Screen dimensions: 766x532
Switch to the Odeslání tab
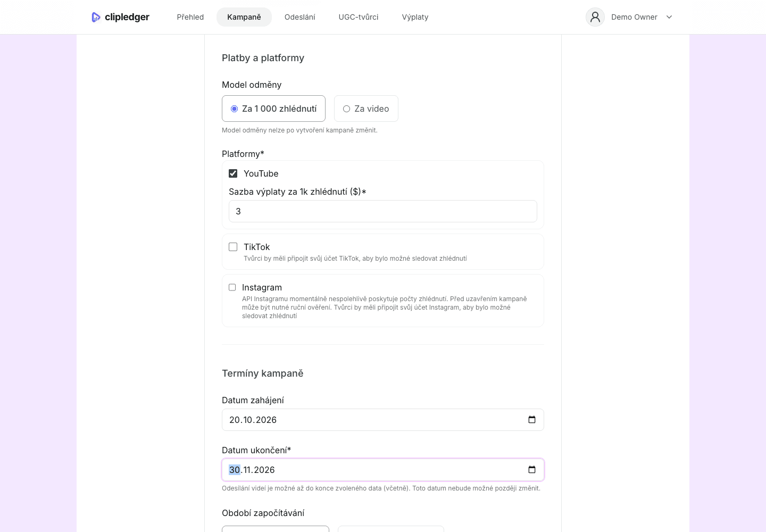(x=300, y=17)
